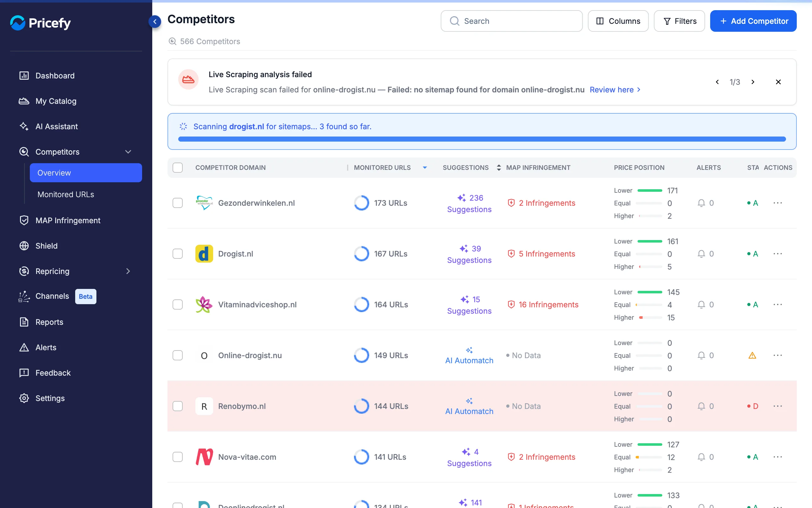812x508 pixels.
Task: Sort by Monitored URLs arrow
Action: pos(425,168)
